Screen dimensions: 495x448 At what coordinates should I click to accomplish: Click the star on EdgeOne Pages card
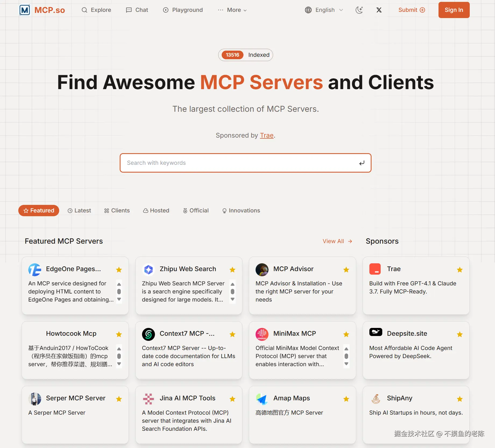119,269
